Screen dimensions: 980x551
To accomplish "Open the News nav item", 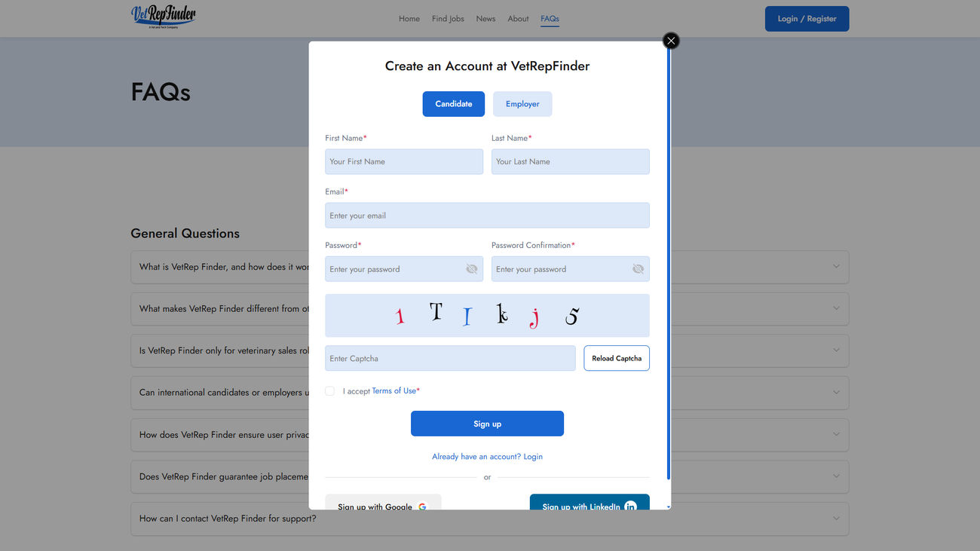I will click(485, 19).
